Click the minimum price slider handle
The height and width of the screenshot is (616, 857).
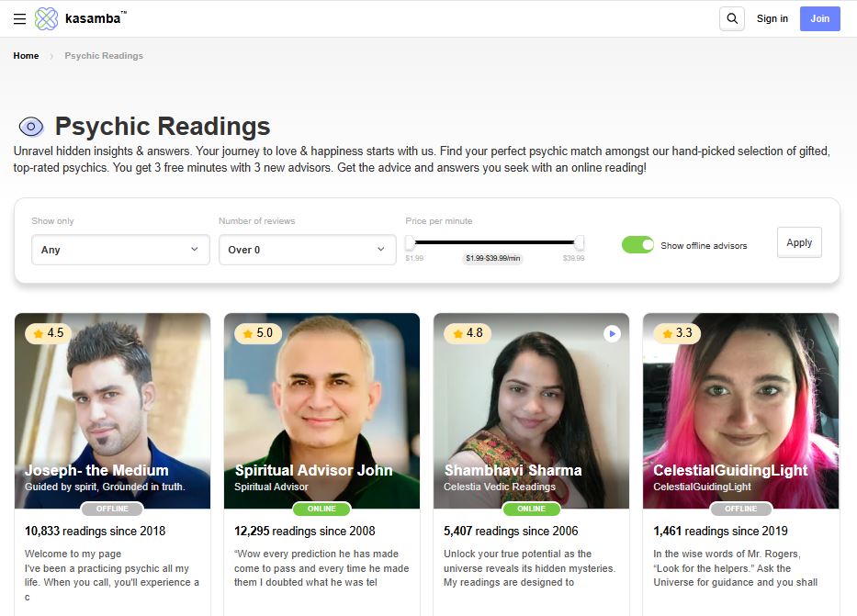(x=410, y=242)
